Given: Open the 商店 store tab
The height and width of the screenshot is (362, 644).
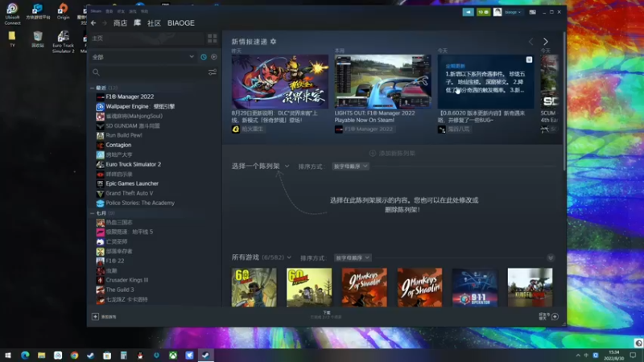Looking at the screenshot, I should tap(120, 23).
